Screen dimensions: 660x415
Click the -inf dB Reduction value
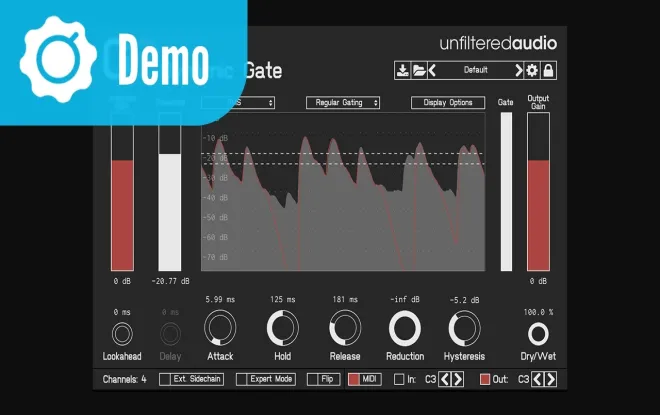pos(405,300)
